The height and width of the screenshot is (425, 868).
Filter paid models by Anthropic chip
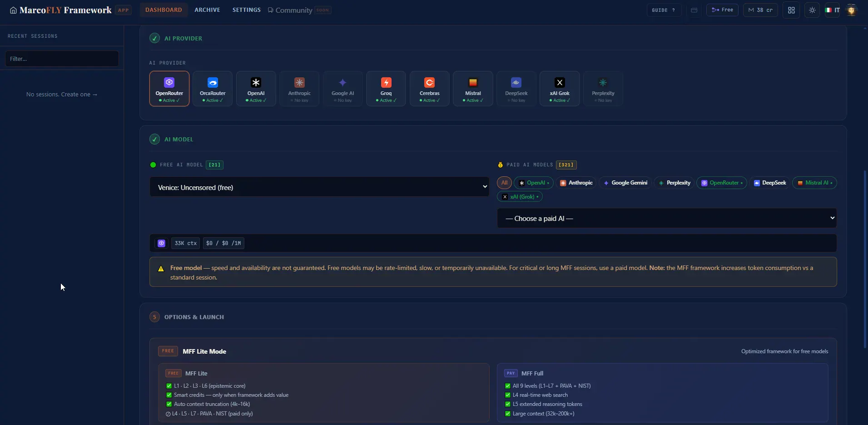[576, 183]
